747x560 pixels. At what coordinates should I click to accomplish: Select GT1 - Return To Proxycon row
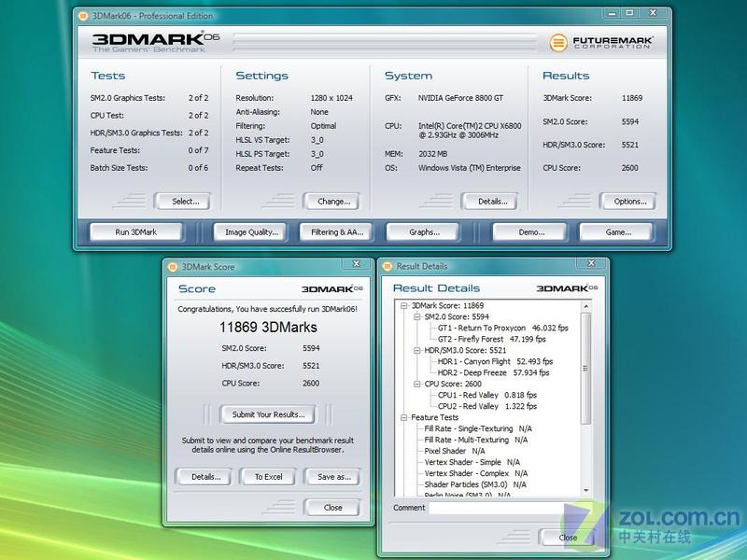pos(502,329)
